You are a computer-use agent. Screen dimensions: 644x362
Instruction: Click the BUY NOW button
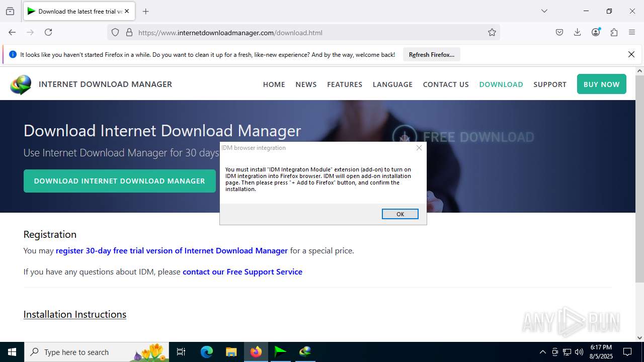(602, 84)
